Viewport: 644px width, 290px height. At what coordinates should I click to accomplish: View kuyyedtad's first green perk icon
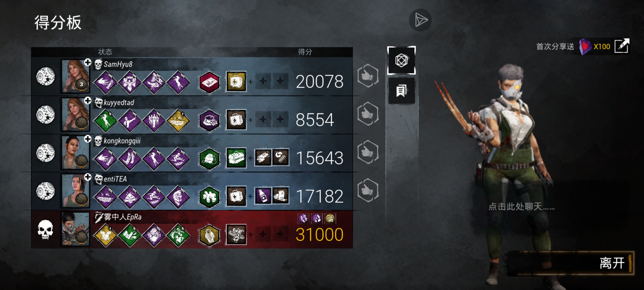click(x=105, y=120)
